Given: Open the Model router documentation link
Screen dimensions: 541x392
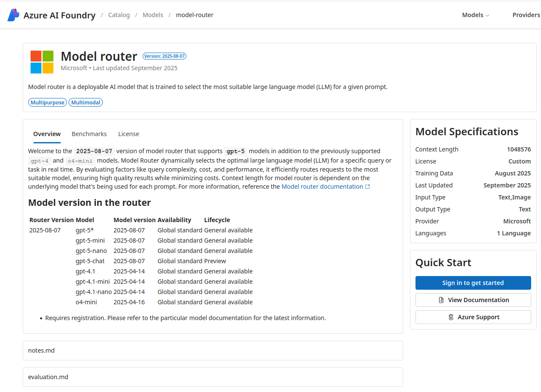Looking at the screenshot, I should [x=322, y=187].
